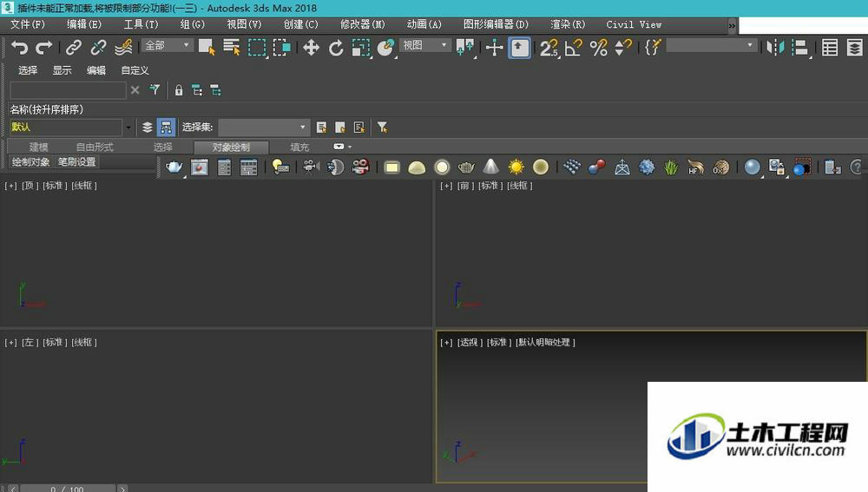Toggle Percent Snap
Viewport: 868px width, 492px height.
coord(598,48)
